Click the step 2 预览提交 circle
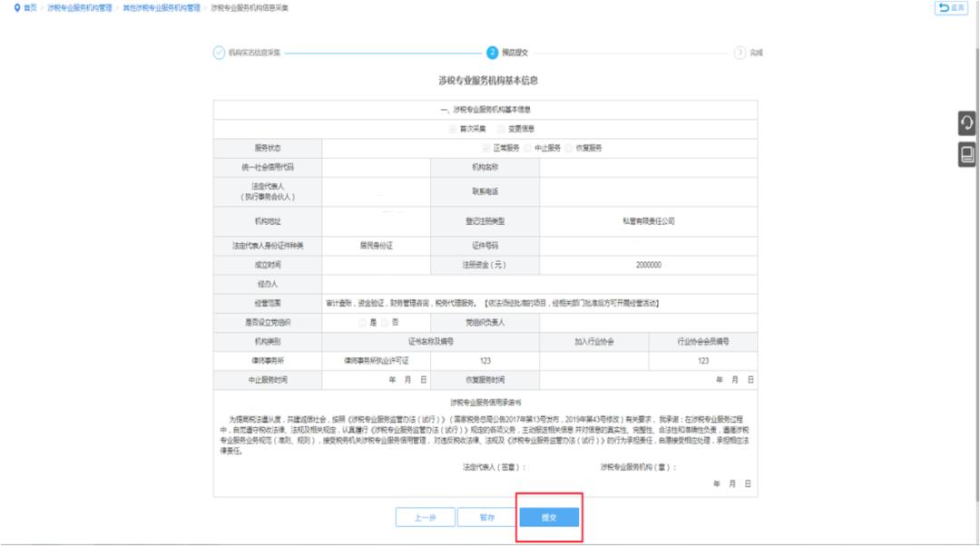Viewport: 980px width, 546px height. (492, 53)
